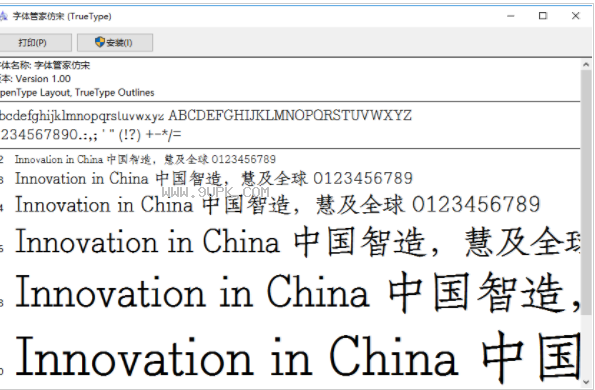Click the 安装(I) install button

pos(115,42)
